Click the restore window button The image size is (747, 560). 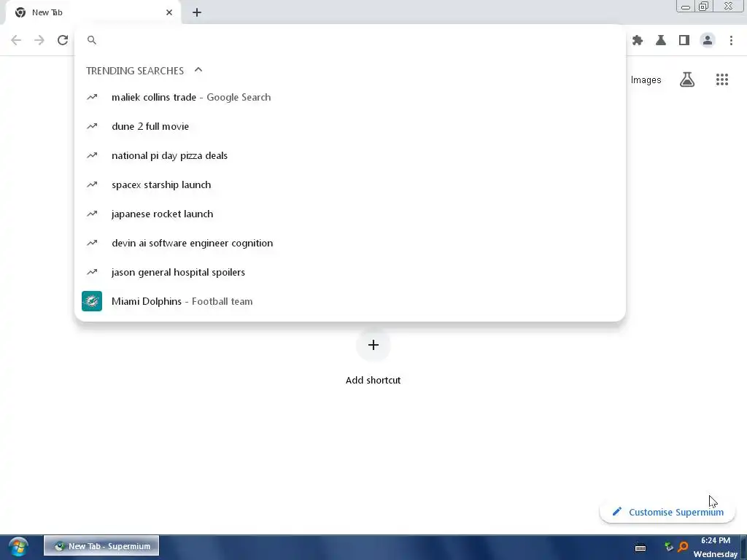click(x=703, y=7)
